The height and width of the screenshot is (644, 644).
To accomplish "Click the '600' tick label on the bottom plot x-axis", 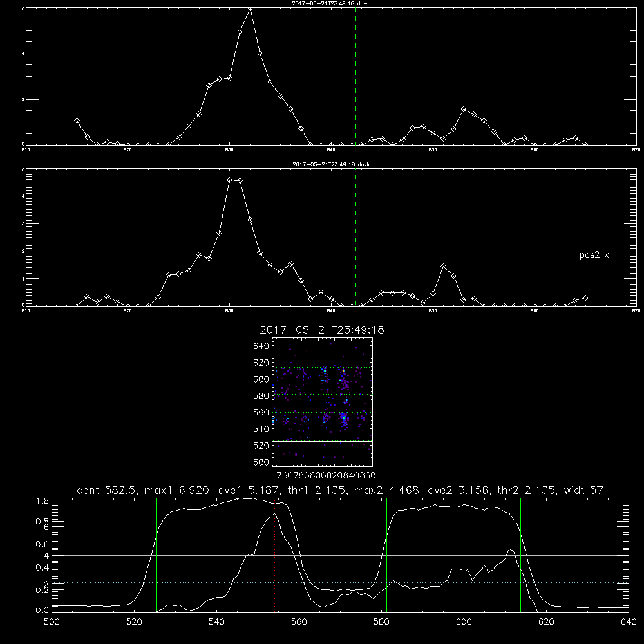I will coord(464,622).
